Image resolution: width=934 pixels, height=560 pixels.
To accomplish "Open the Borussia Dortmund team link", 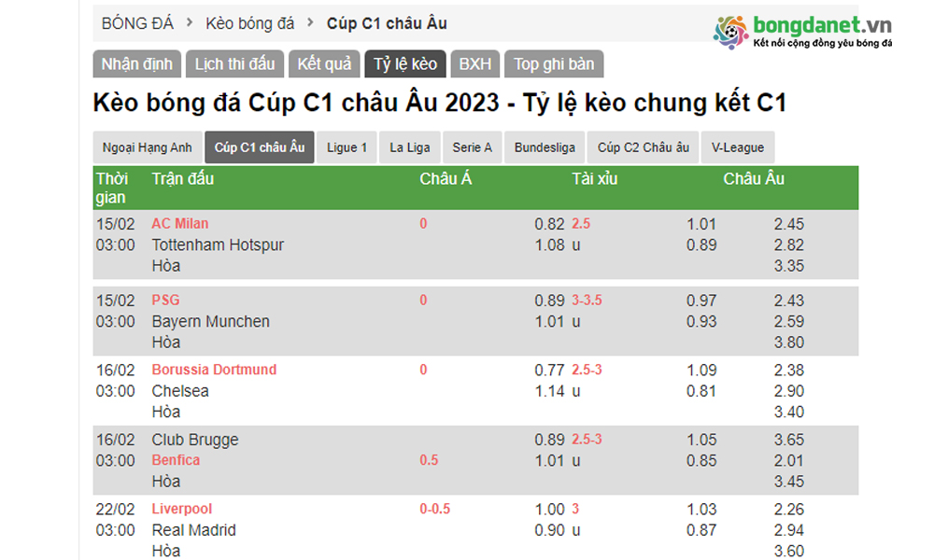I will (x=214, y=370).
